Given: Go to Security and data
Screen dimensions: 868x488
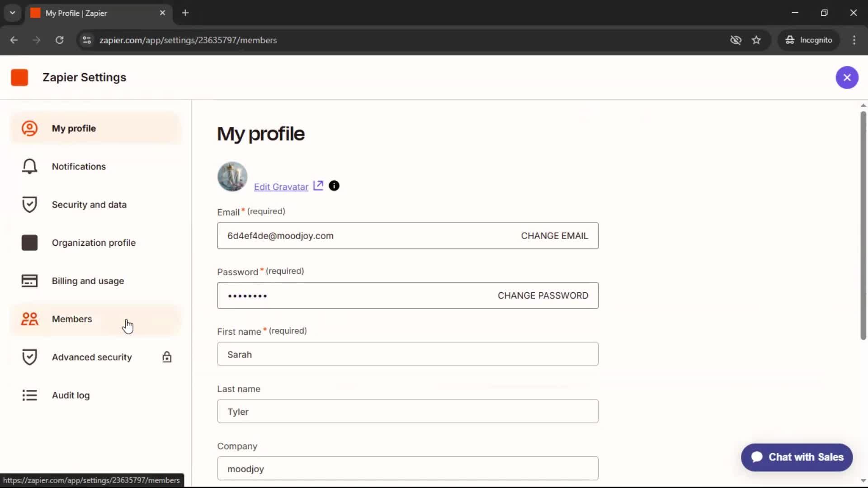Looking at the screenshot, I should pyautogui.click(x=95, y=205).
